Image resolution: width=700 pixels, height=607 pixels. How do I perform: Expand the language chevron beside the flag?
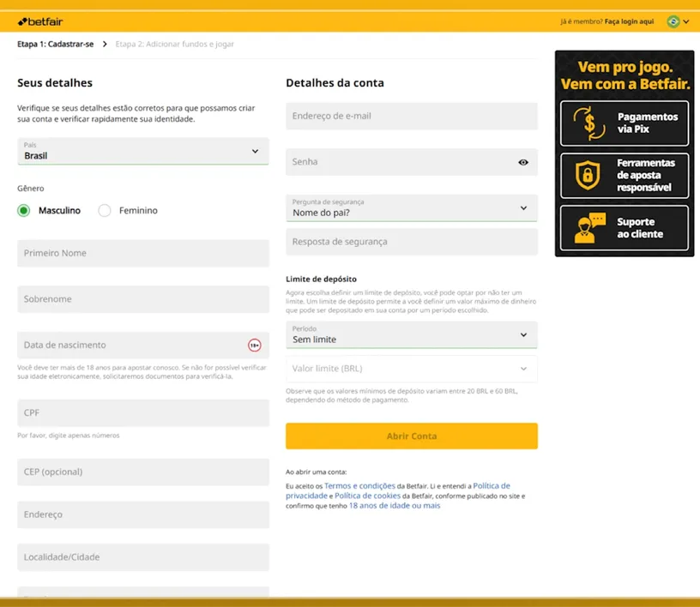click(686, 21)
